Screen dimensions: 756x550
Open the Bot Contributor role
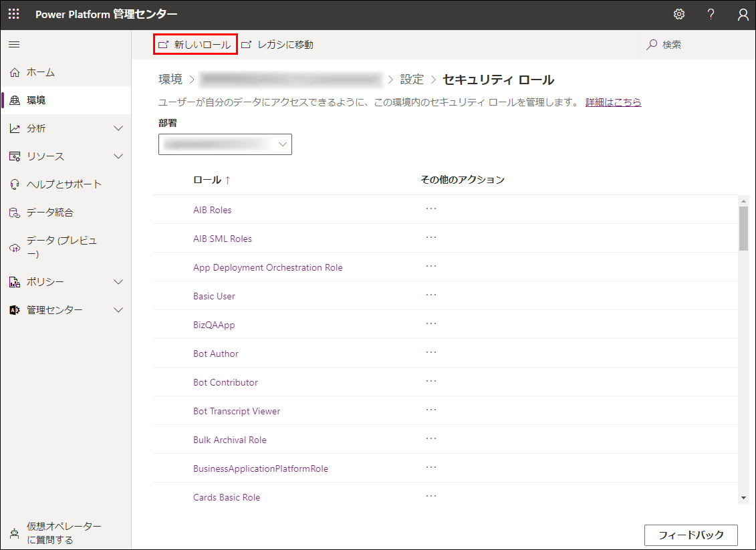225,382
